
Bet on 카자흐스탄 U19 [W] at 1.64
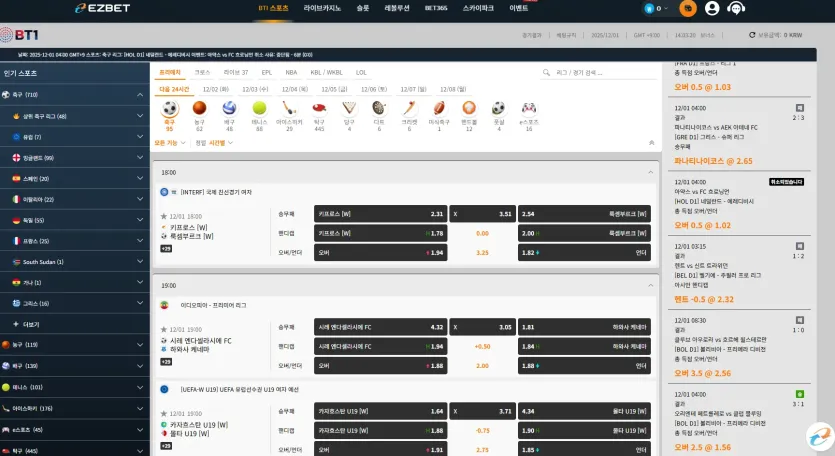[x=380, y=411]
